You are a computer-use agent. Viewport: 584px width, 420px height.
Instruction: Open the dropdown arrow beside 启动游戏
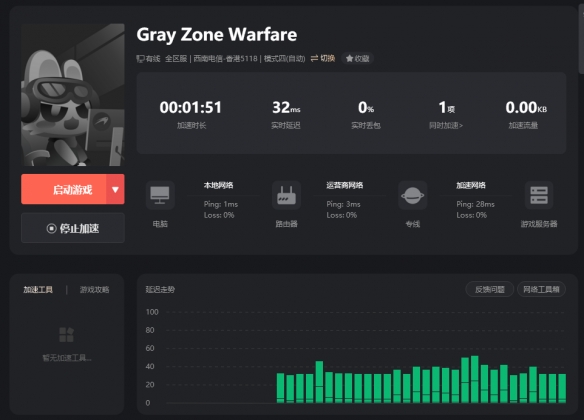115,189
